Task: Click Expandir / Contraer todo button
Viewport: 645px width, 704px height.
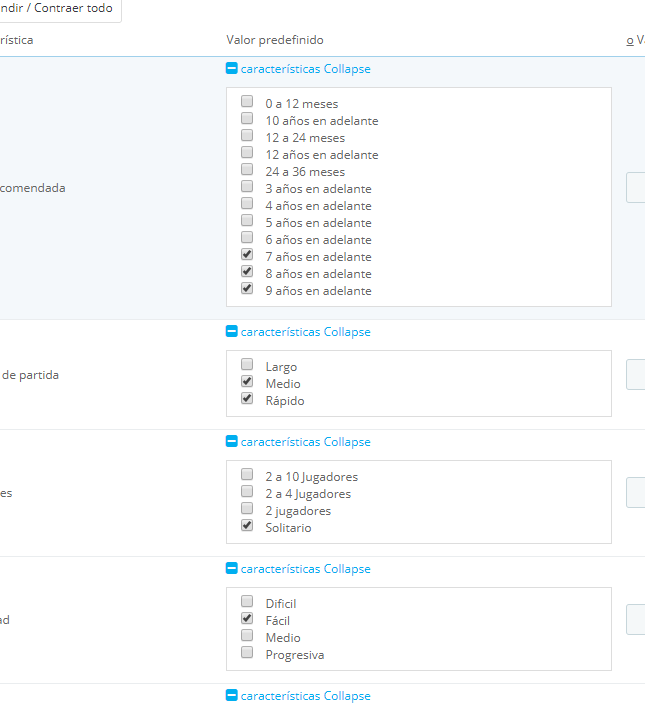Action: 60,9
